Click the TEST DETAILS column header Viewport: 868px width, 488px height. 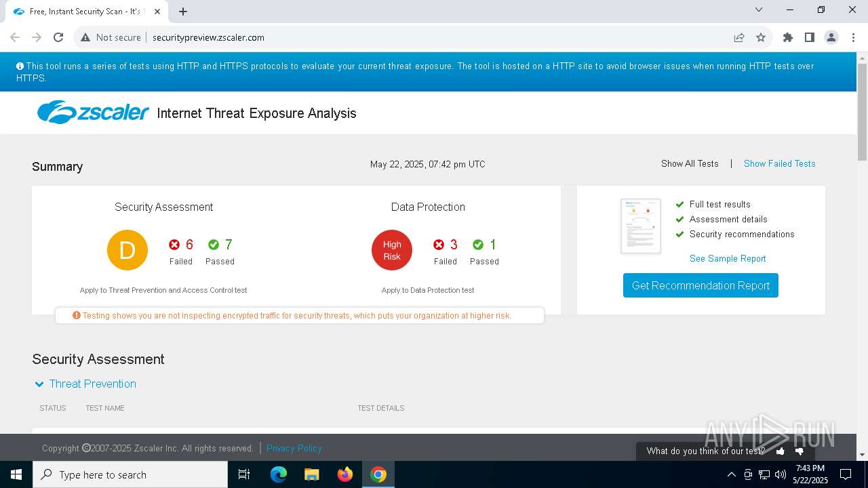tap(381, 408)
